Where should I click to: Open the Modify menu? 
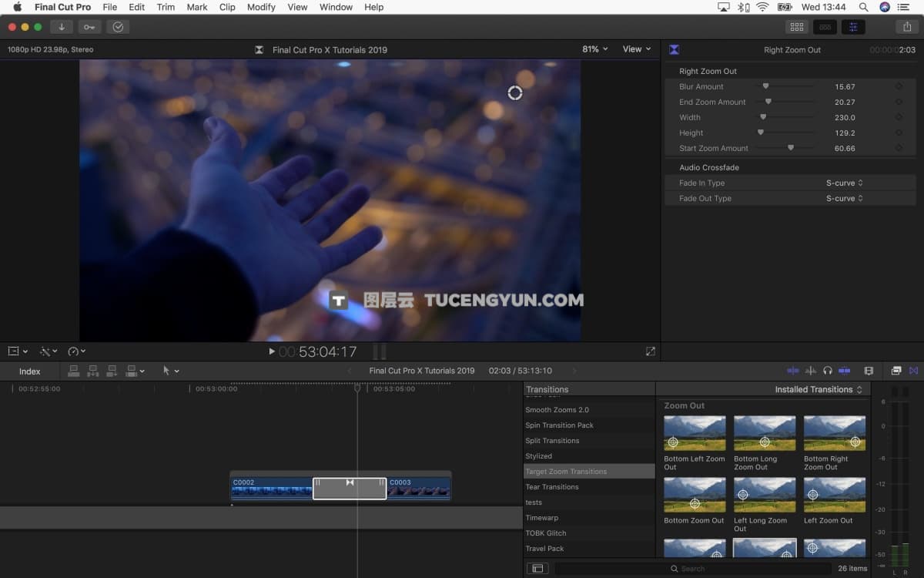261,7
